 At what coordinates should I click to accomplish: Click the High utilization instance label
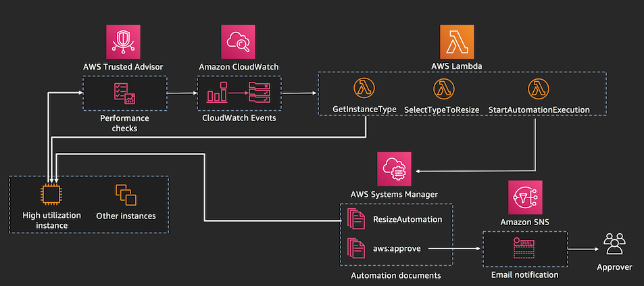pyautogui.click(x=52, y=220)
